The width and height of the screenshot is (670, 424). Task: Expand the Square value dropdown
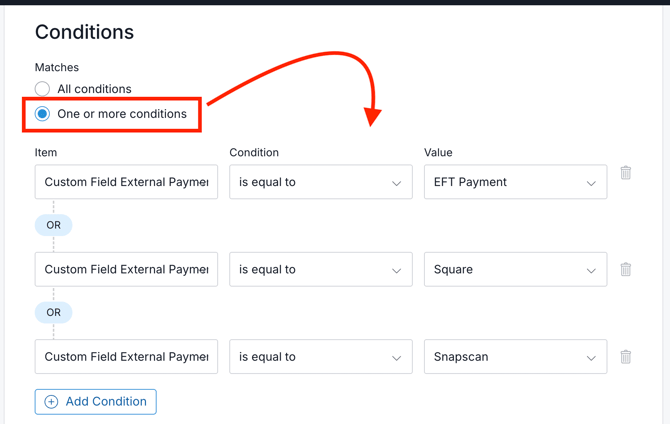pos(515,269)
